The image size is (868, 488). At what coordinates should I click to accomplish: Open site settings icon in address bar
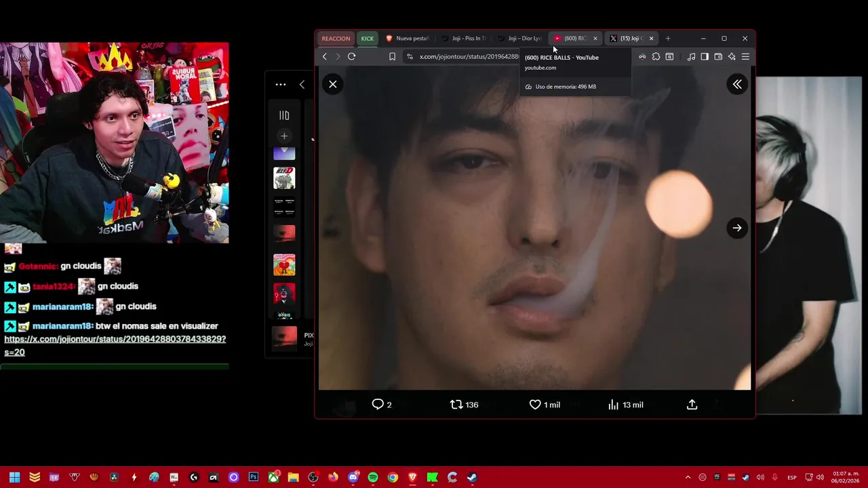[x=410, y=57]
